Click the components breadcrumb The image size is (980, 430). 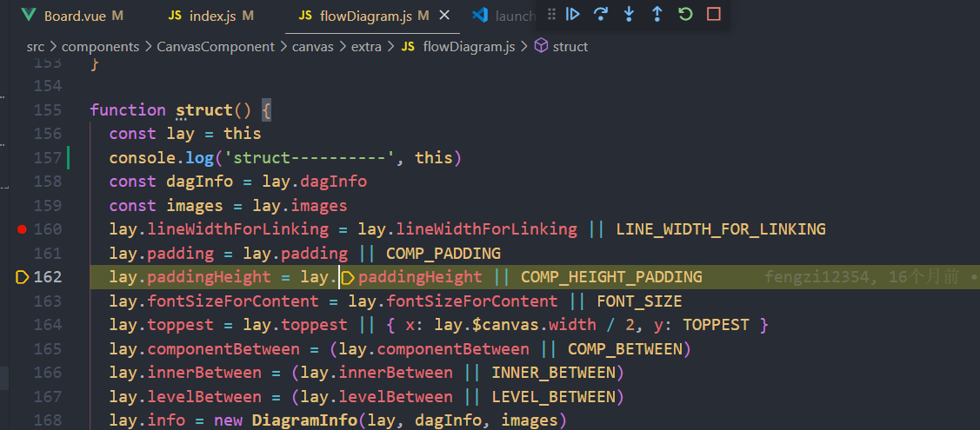(100, 46)
